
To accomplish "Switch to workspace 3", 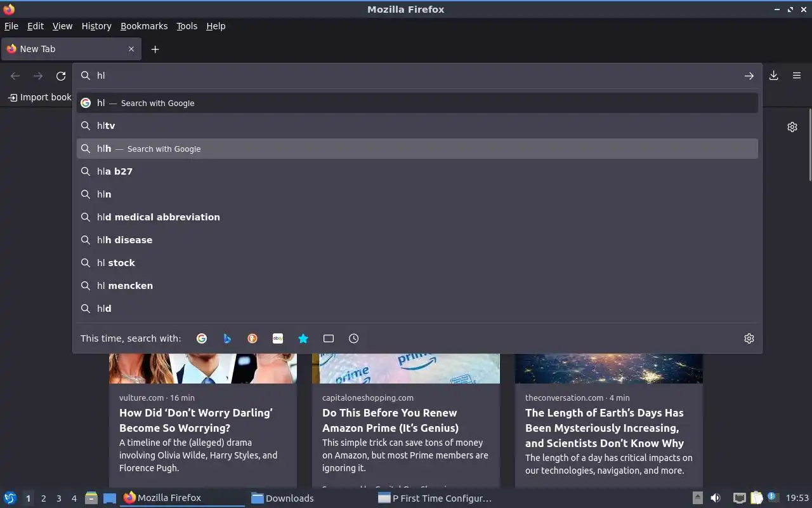I will tap(58, 498).
